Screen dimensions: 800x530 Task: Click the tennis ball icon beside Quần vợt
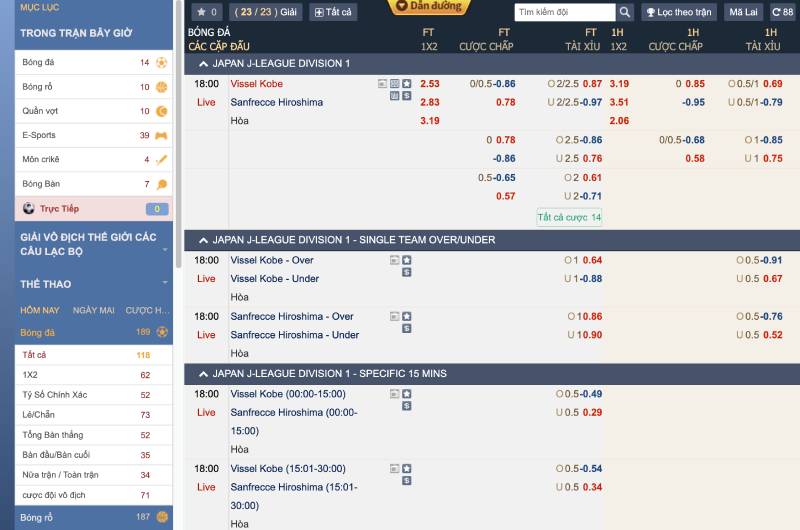tap(161, 111)
